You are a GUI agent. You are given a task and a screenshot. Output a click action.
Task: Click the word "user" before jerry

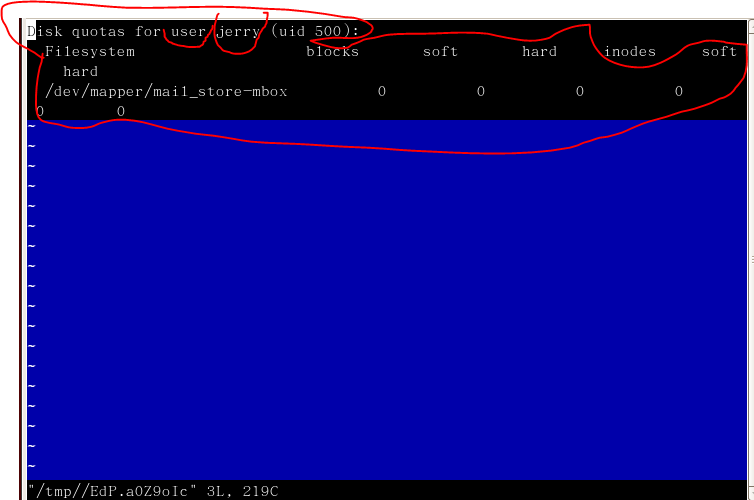pyautogui.click(x=188, y=32)
